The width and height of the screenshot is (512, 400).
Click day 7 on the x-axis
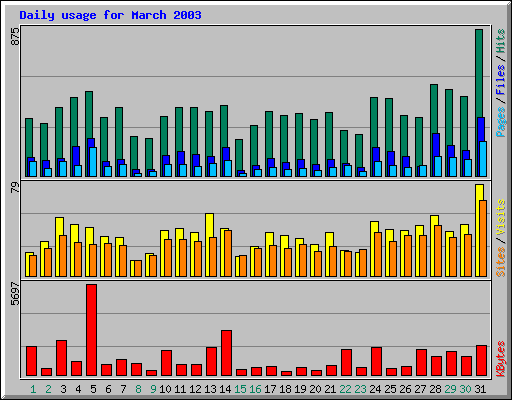(x=123, y=389)
